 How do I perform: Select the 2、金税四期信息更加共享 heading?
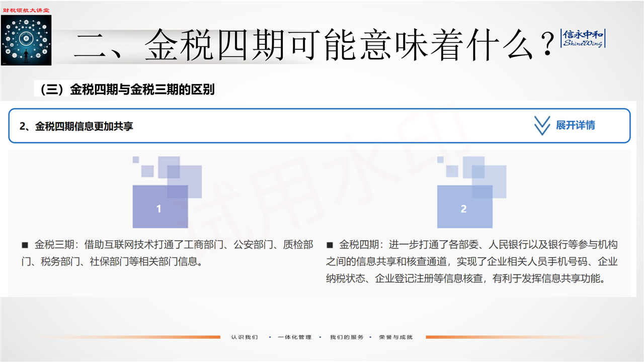click(x=76, y=126)
